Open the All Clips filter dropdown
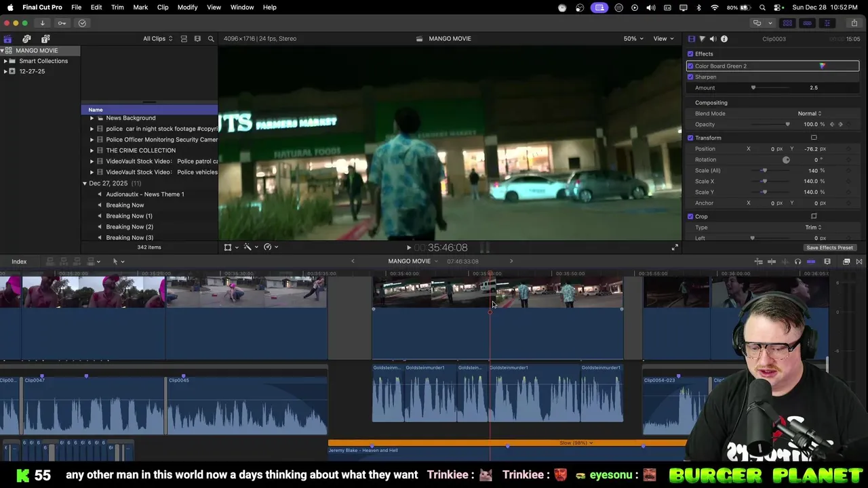This screenshot has height=488, width=868. (157, 39)
